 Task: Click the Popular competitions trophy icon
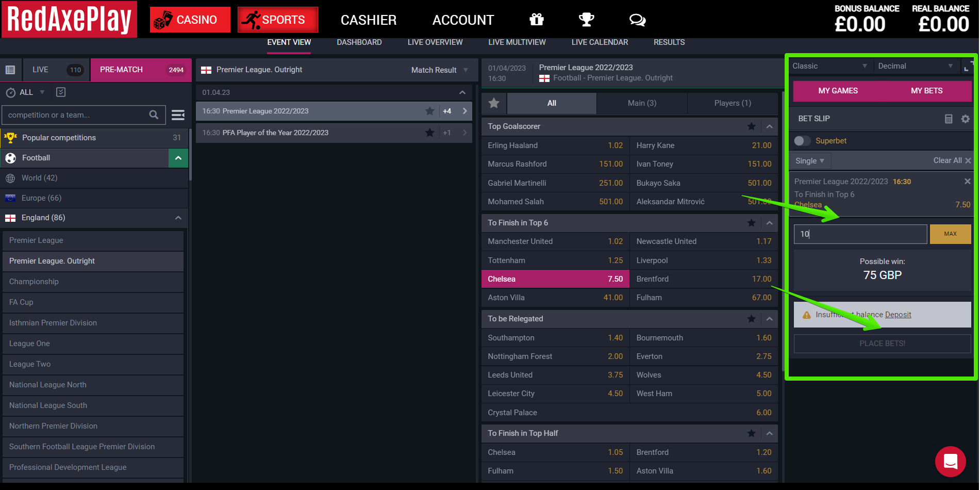point(10,138)
